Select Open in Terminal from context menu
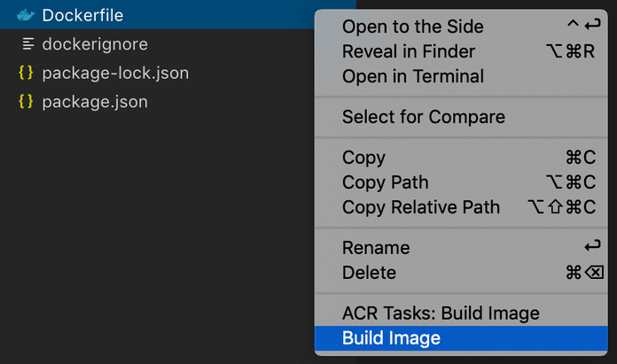617x364 pixels. click(413, 76)
